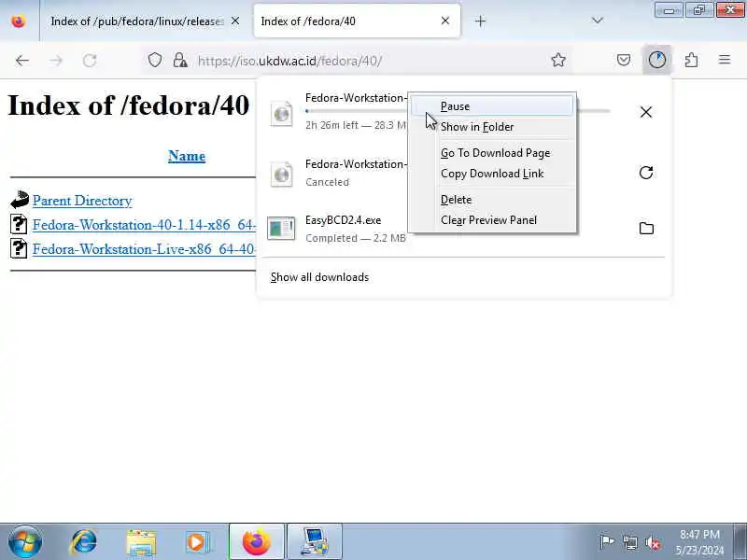Click the control panel taskbar icon

pyautogui.click(x=314, y=542)
